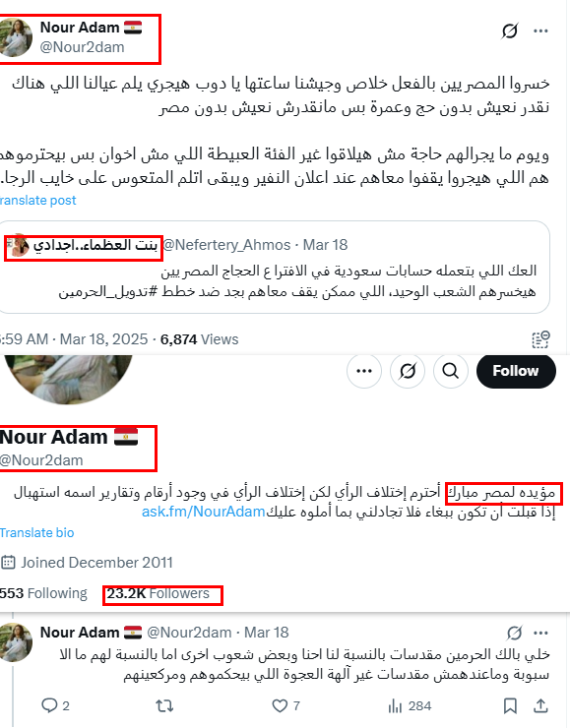
Task: Open the three-dot menu on top post
Action: [x=540, y=31]
